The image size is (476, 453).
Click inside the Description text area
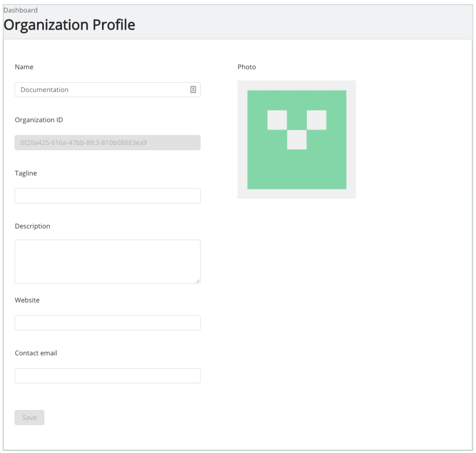[107, 261]
